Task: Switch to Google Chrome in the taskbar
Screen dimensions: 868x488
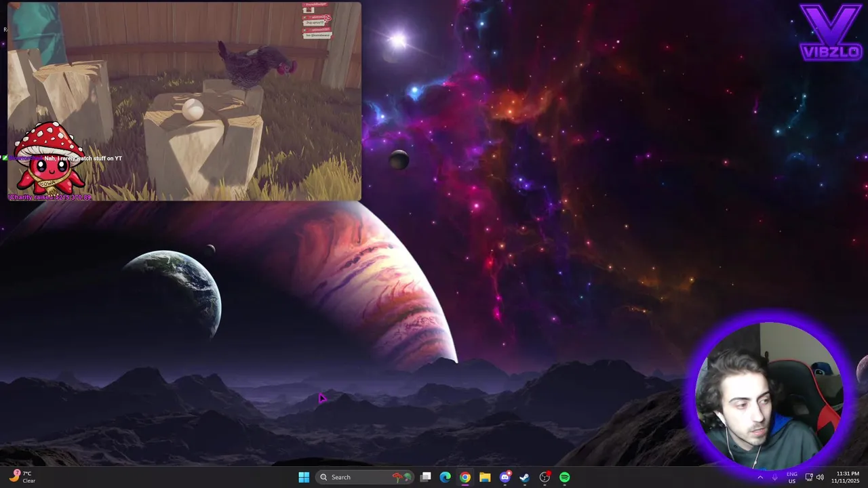Action: pyautogui.click(x=465, y=477)
